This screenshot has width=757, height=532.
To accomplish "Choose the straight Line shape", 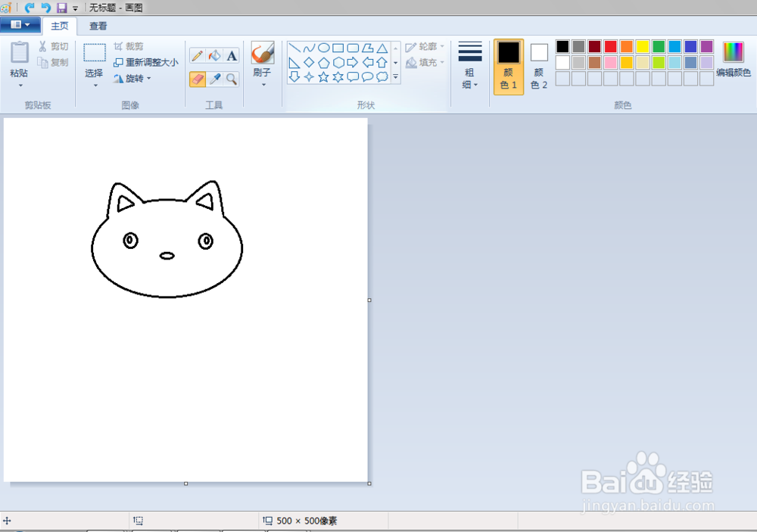I will pos(294,48).
